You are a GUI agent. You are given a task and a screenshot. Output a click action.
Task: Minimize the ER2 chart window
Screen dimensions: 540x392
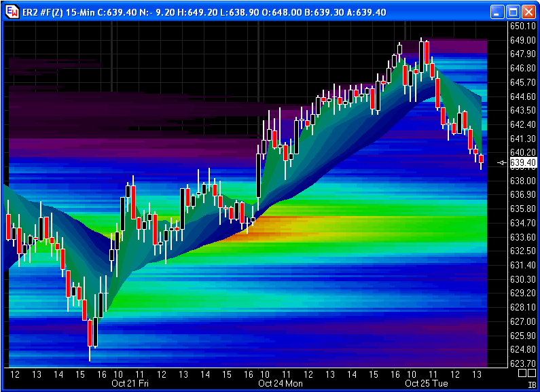pyautogui.click(x=497, y=12)
